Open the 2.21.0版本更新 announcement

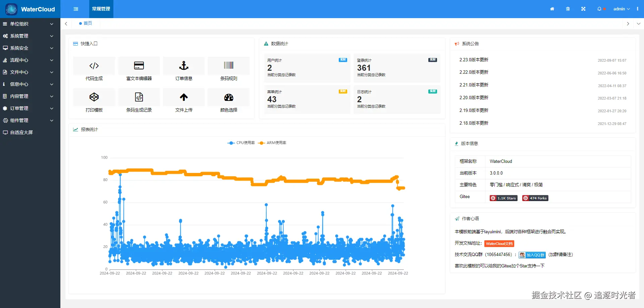(x=474, y=85)
